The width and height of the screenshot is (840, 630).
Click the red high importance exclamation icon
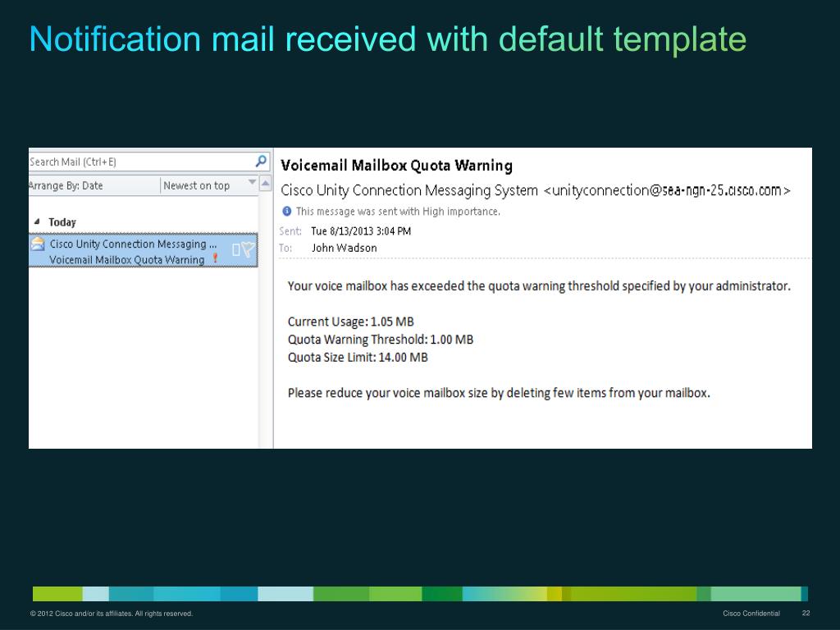pos(215,258)
